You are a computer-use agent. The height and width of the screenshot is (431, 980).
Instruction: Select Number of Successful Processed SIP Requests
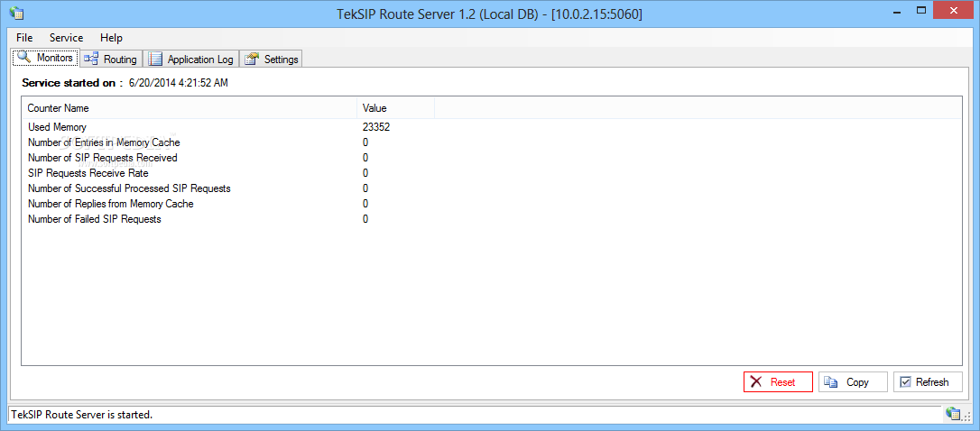491,188
